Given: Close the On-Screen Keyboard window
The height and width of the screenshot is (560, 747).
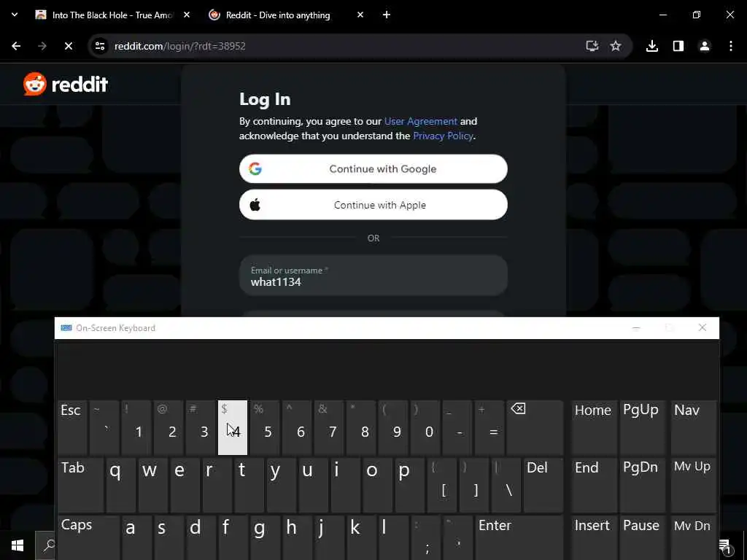Looking at the screenshot, I should coord(703,327).
